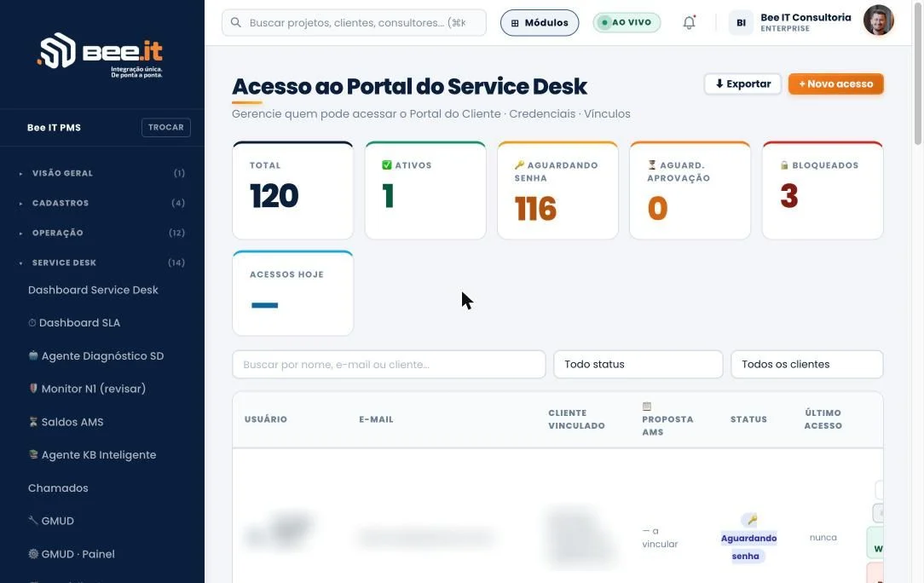Open the user profile avatar photo
Image resolution: width=924 pixels, height=583 pixels.
pos(878,20)
